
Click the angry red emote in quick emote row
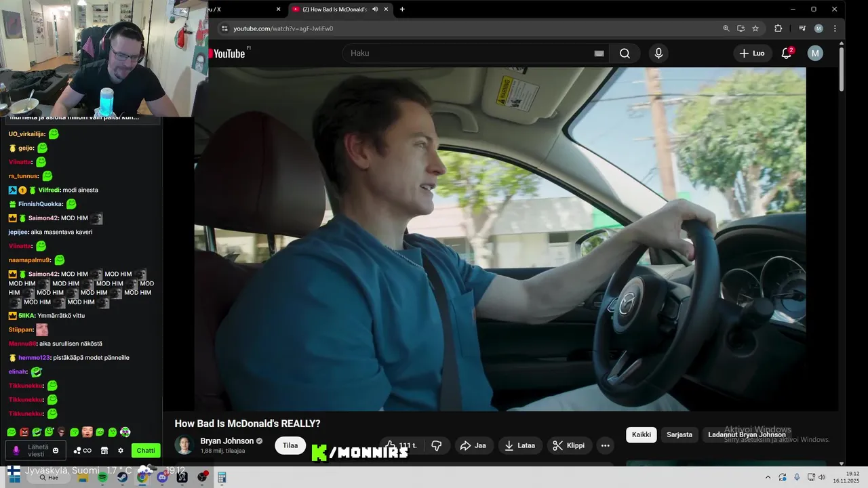[x=24, y=432]
